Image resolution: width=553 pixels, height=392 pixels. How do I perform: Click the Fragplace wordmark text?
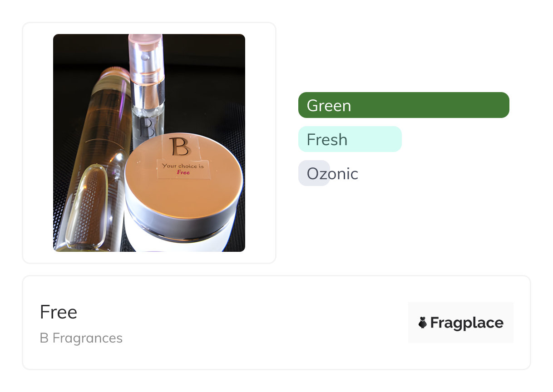click(467, 323)
